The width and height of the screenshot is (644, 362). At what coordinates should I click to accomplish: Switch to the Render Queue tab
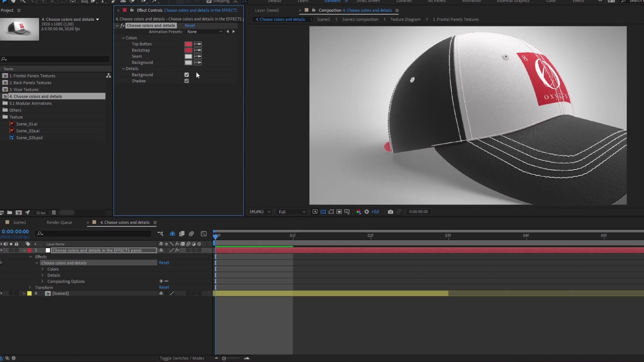pyautogui.click(x=59, y=222)
